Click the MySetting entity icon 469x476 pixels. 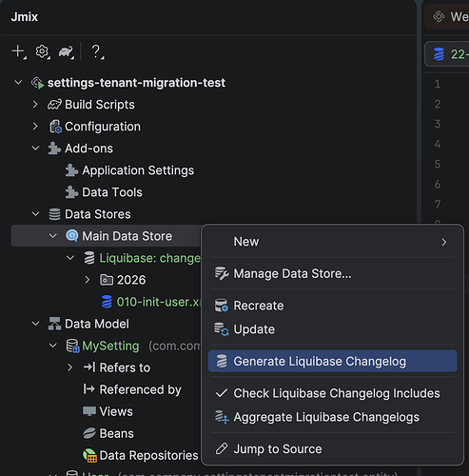click(x=72, y=346)
